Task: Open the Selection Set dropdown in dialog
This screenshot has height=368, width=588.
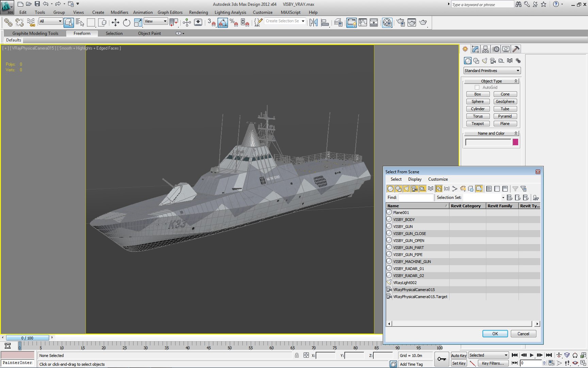Action: pyautogui.click(x=503, y=198)
